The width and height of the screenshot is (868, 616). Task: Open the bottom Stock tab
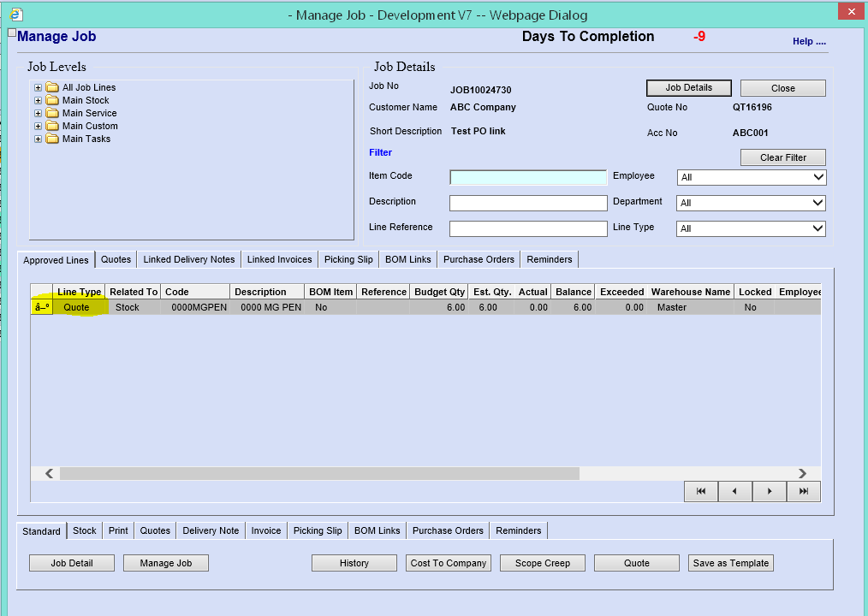coord(84,530)
